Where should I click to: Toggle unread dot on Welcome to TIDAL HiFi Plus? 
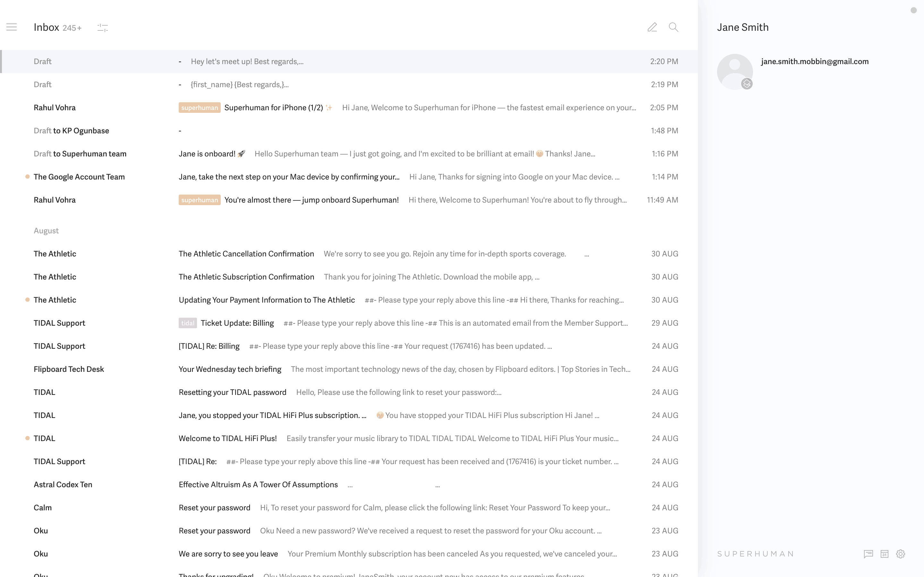click(x=28, y=438)
